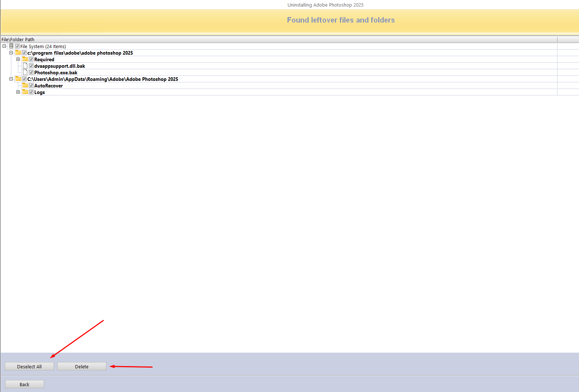Screen dimensions: 579x392
Task: Select the 'Required' folder name
Action: tap(44, 59)
